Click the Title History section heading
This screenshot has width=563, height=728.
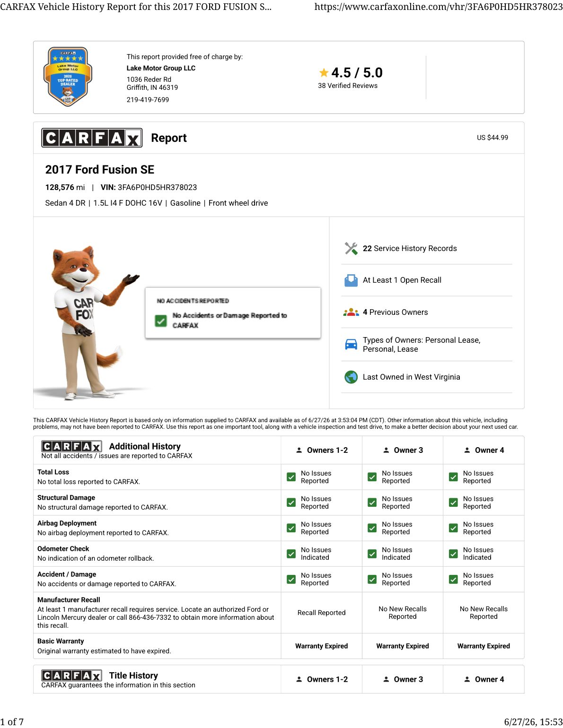pyautogui.click(x=133, y=676)
